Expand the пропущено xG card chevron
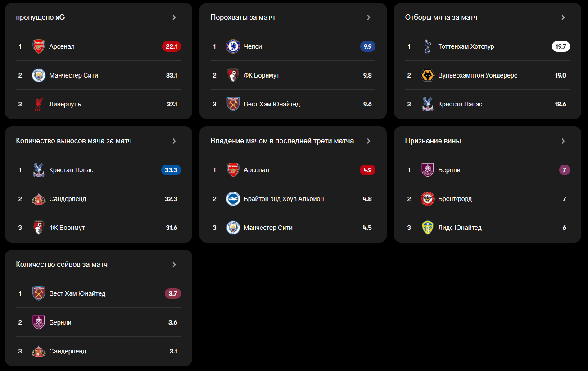 click(x=174, y=18)
